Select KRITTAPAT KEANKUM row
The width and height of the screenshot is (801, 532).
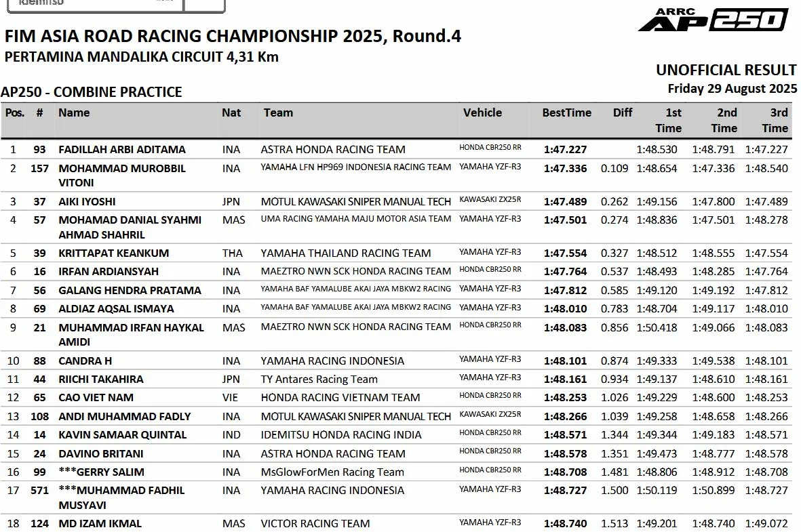(x=396, y=253)
